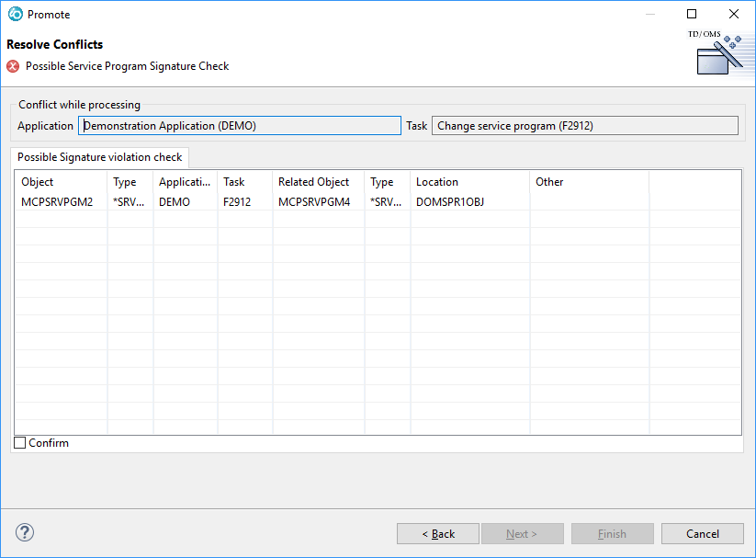Close the Promote dialog window

click(x=734, y=14)
